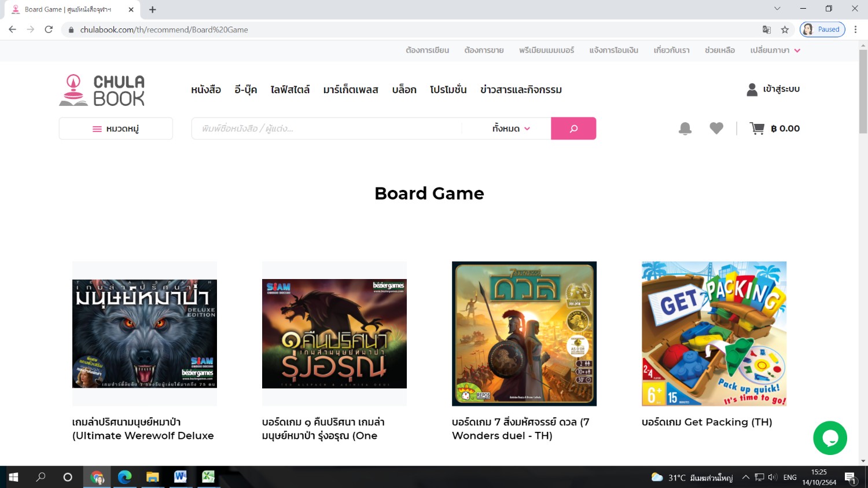The height and width of the screenshot is (488, 868).
Task: Open File Explorer from taskbar
Action: tap(152, 477)
